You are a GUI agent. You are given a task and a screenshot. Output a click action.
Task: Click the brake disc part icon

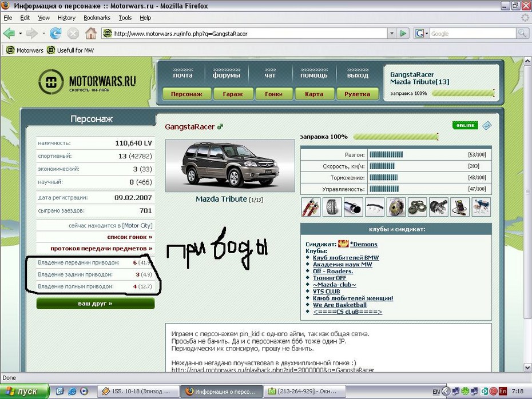[x=396, y=207]
